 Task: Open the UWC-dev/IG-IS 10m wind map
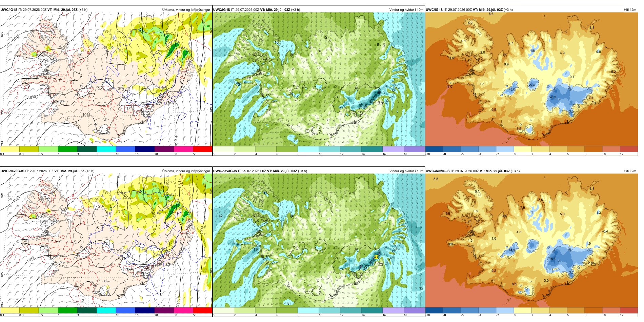click(x=319, y=242)
